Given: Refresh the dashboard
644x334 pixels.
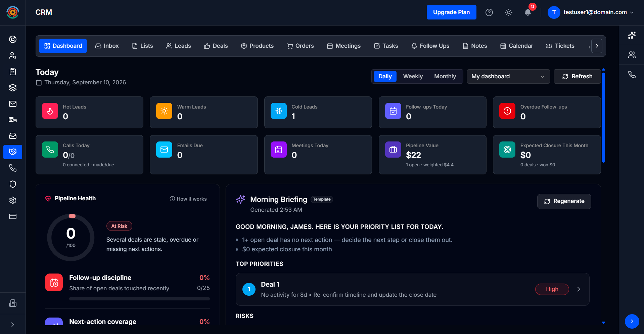Looking at the screenshot, I should (577, 76).
